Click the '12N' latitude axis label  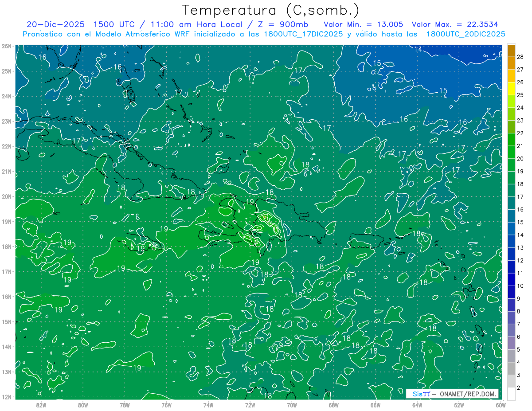7,396
